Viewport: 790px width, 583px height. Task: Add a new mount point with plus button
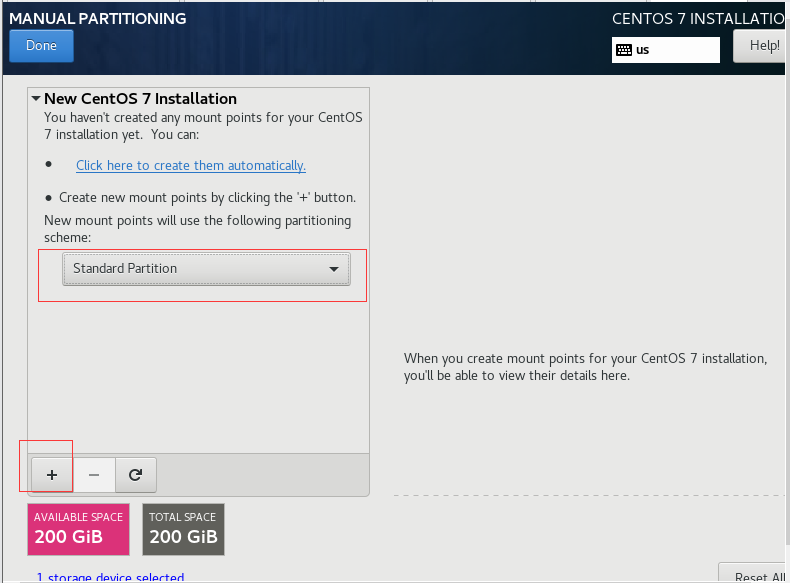tap(52, 475)
